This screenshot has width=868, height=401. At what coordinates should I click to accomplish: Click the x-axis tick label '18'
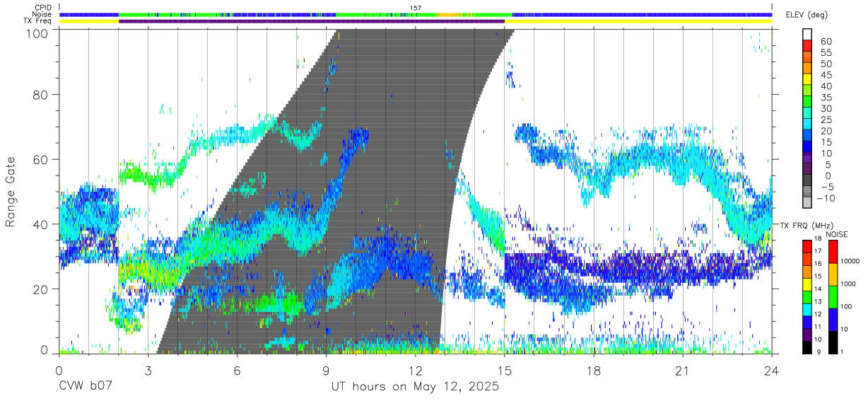(594, 371)
